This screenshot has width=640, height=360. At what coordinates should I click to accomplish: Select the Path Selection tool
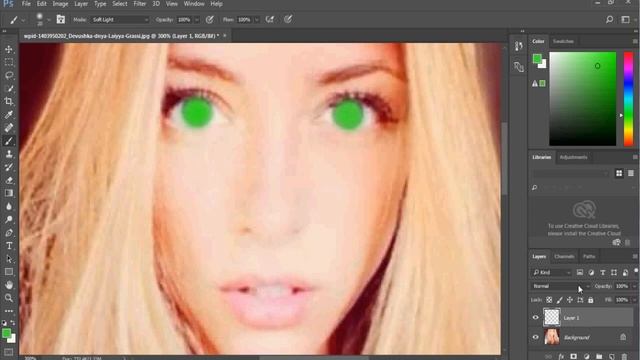tap(9, 259)
